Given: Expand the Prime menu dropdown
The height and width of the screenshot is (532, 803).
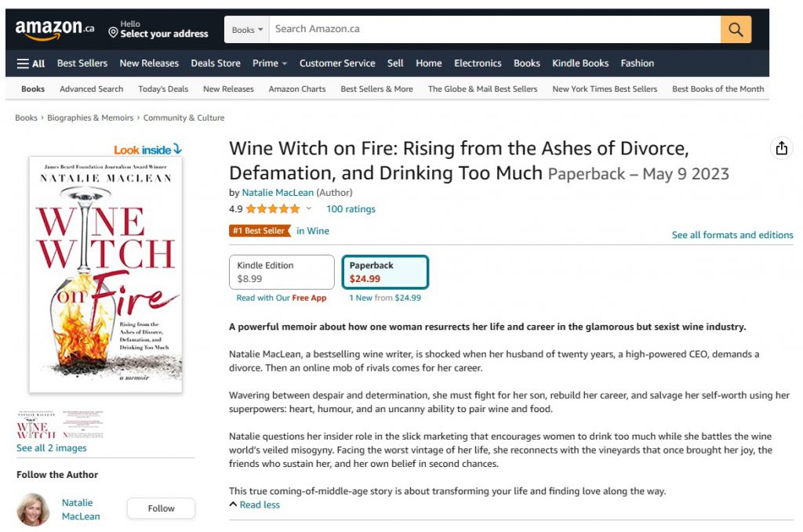Looking at the screenshot, I should 270,63.
